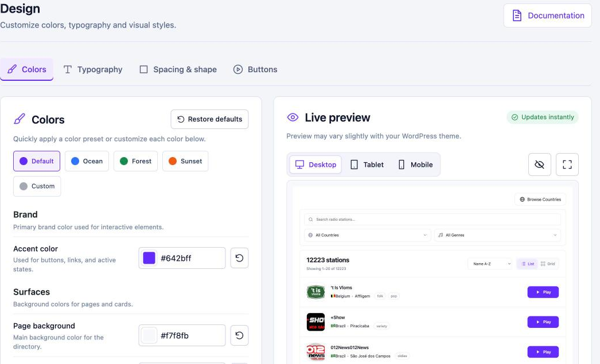600x364 pixels.
Task: Click the 'pop' genre tag
Action: point(393,296)
